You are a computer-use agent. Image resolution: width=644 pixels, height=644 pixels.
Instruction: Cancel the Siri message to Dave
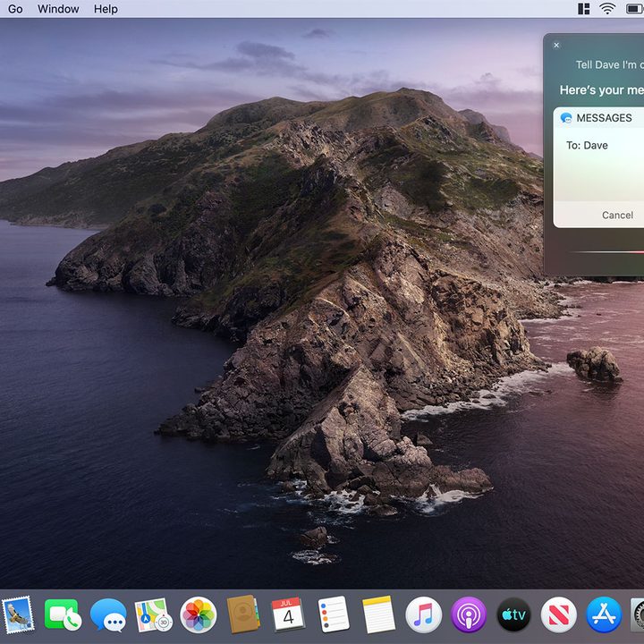click(617, 215)
